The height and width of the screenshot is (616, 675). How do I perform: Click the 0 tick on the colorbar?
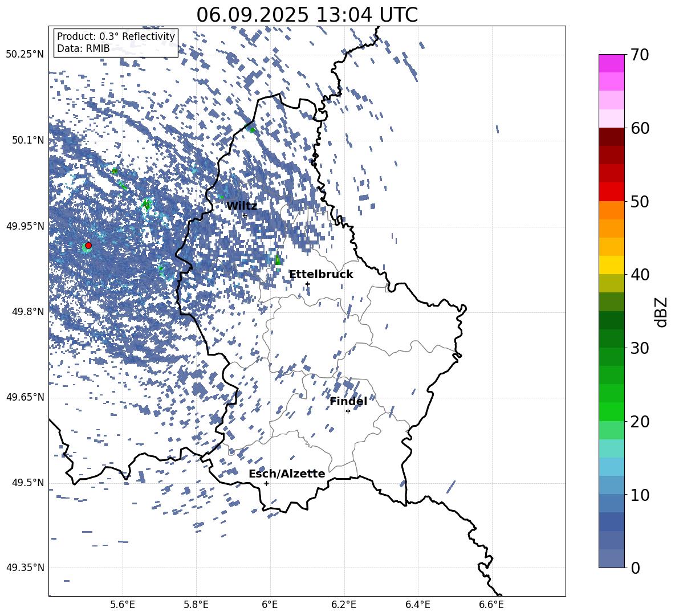click(x=635, y=568)
